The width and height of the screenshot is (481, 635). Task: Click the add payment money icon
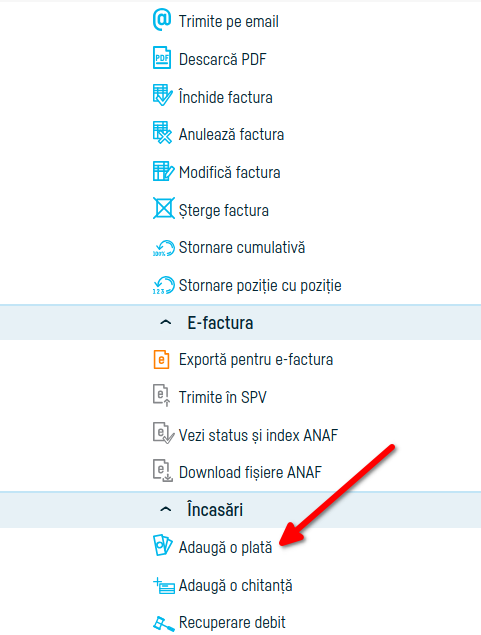coord(163,546)
